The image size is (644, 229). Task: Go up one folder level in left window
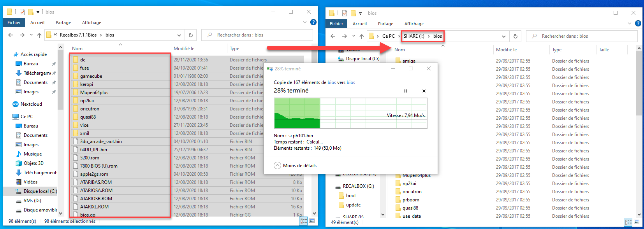click(x=39, y=35)
